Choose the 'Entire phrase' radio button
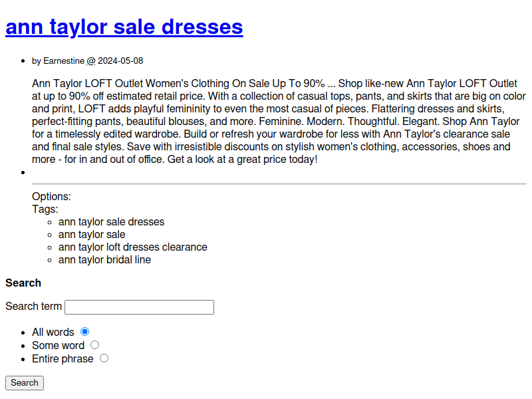Viewport: 532px width, 399px height. (x=104, y=358)
